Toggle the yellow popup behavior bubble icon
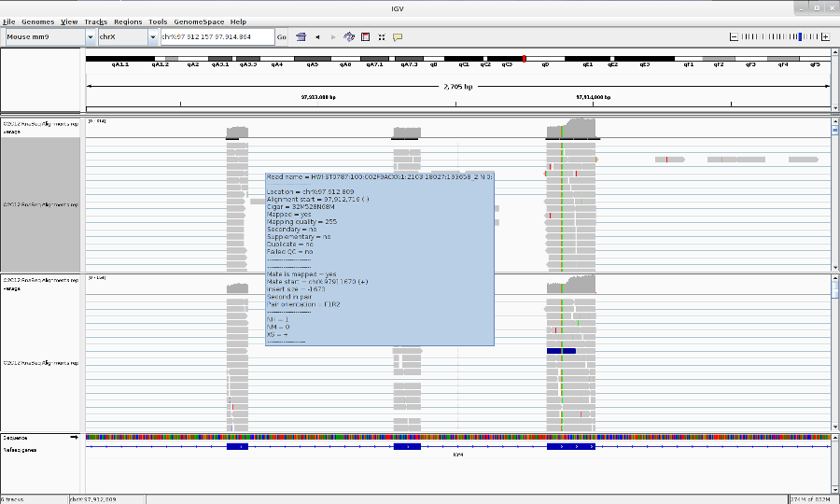840x504 pixels. pos(398,37)
